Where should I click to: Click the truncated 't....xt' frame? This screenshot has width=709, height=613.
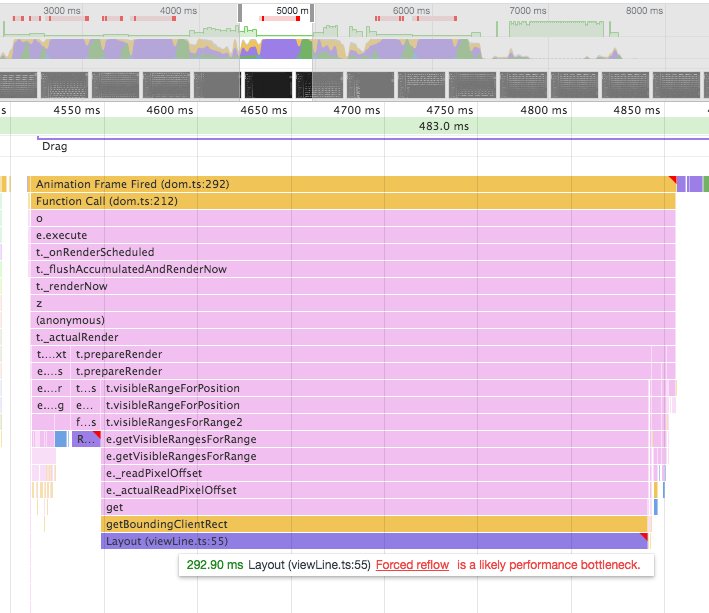point(51,354)
